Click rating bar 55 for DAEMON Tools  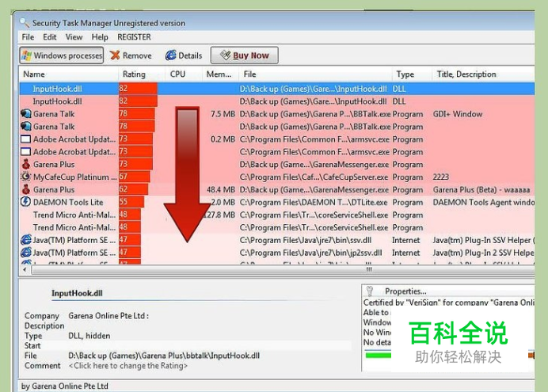(131, 202)
